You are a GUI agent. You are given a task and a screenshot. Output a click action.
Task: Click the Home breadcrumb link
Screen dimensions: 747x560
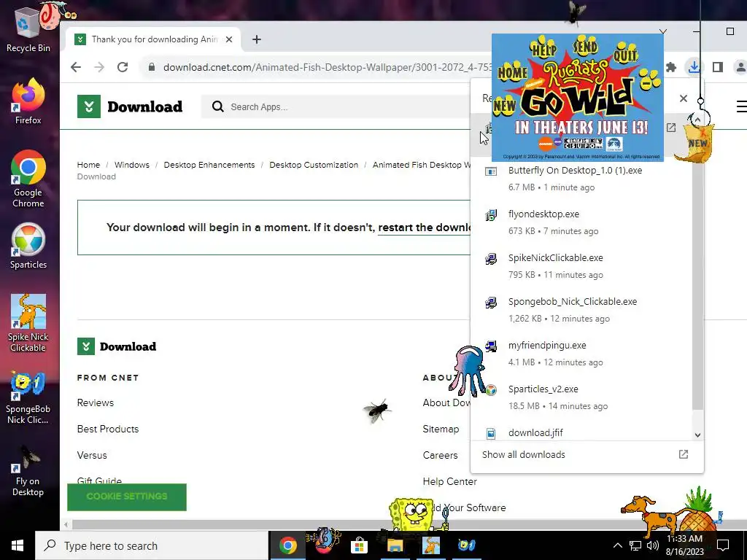(88, 165)
